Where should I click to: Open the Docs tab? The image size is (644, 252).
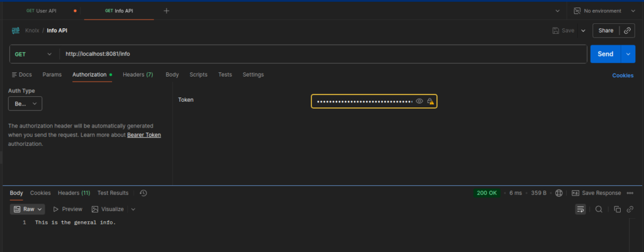coord(22,75)
